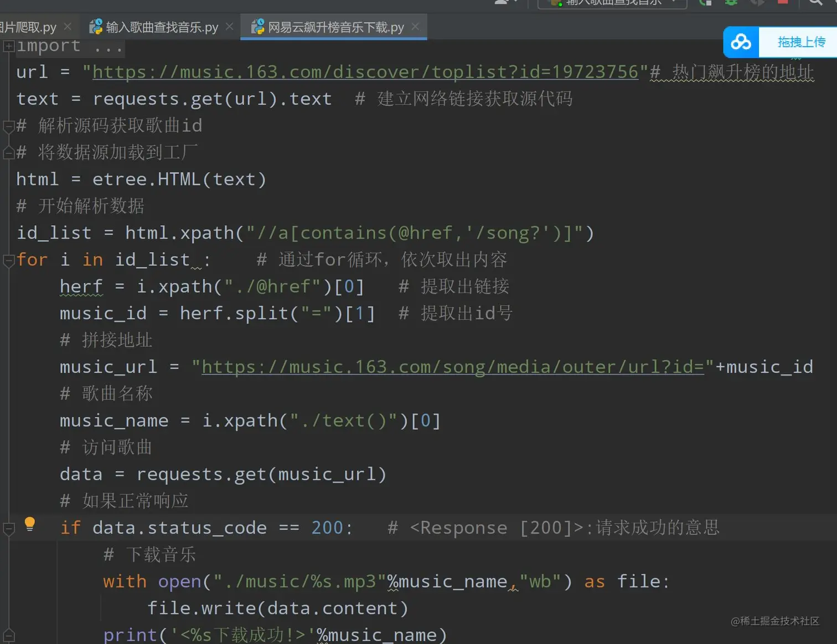Click the 'id_list = html.xpath' line

pyautogui.click(x=305, y=233)
